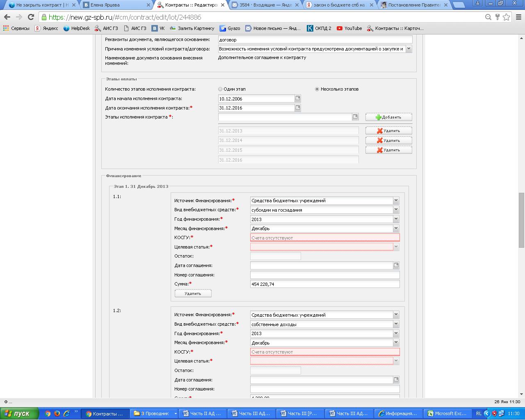Click the saved password key icon
Screen dimensions: 525x420
point(498,17)
